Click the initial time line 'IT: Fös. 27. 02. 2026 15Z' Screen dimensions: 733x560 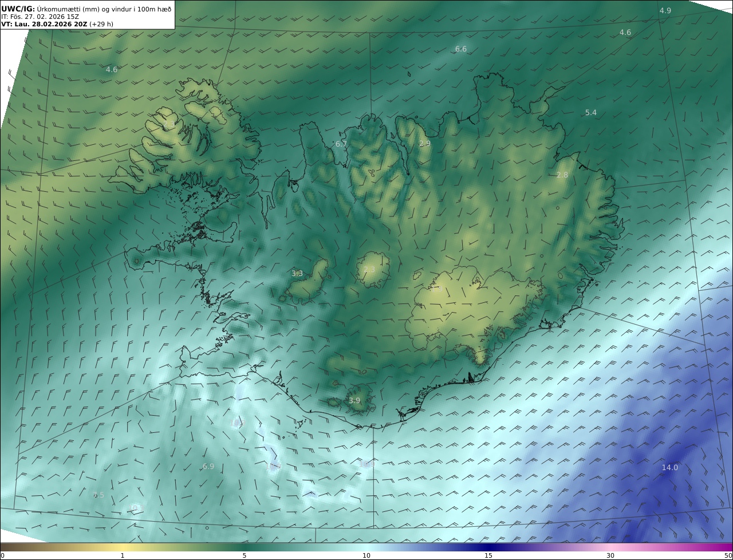point(40,17)
